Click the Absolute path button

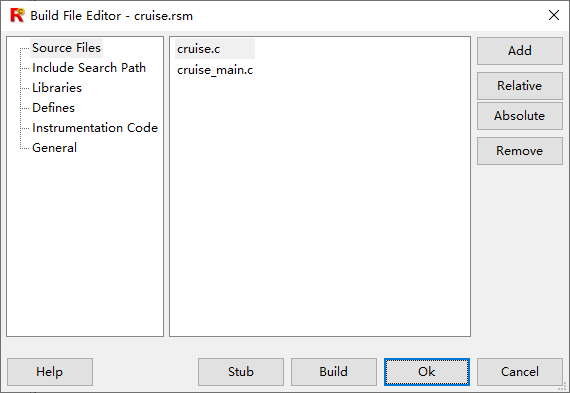pos(519,116)
